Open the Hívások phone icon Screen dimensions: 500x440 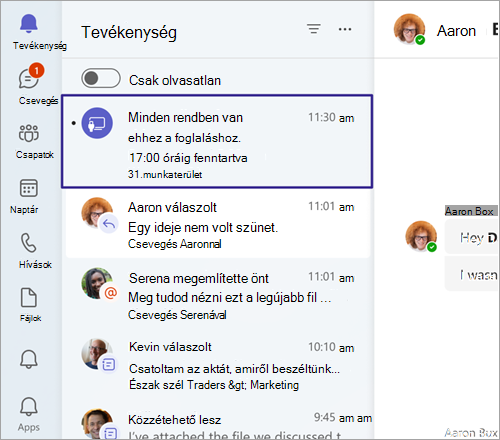(29, 242)
